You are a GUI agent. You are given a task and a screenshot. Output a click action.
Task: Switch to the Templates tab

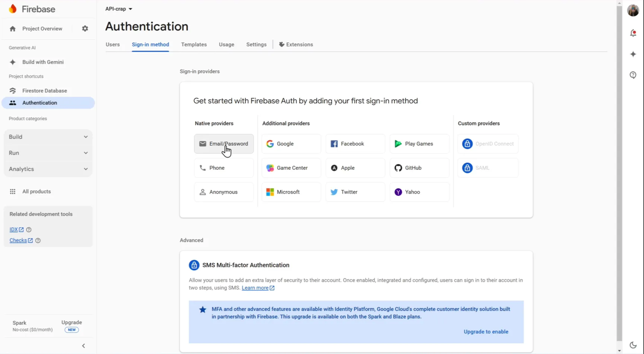point(194,45)
